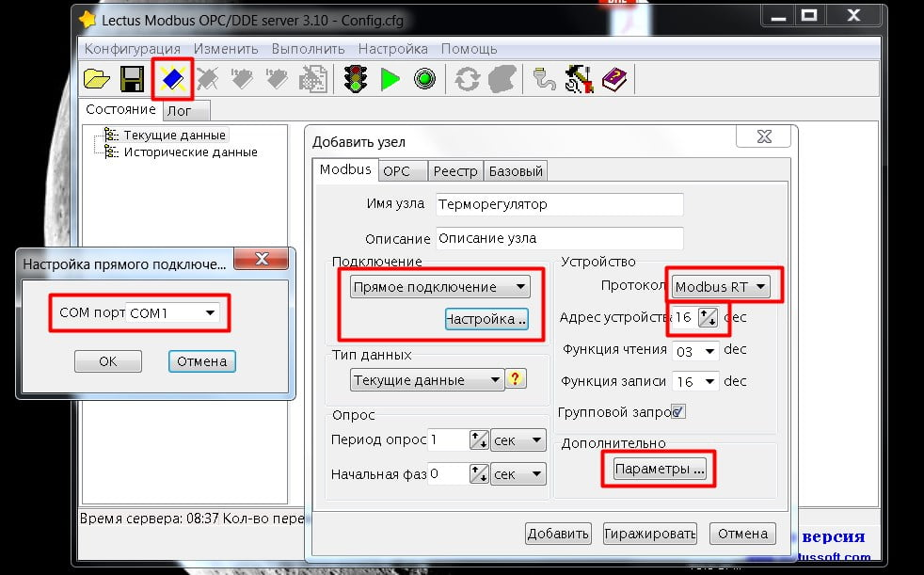The width and height of the screenshot is (924, 575).
Task: Select the OPC tab in dialog
Action: [x=403, y=171]
